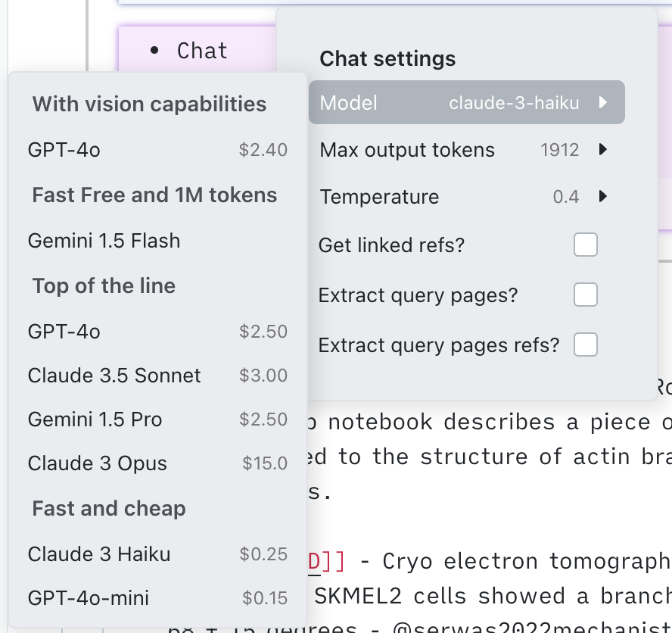672x633 pixels.
Task: Open the Temperature setting row
Action: click(380, 197)
